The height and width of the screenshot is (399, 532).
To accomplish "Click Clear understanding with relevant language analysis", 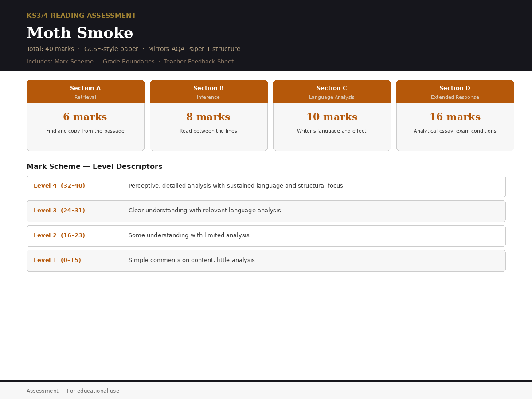I will tap(205, 211).
